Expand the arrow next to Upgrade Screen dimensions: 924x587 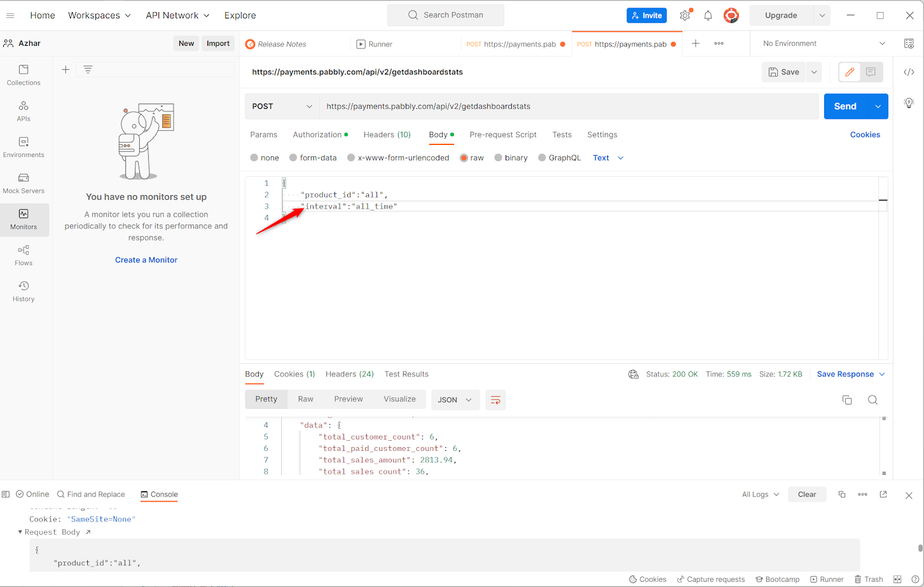click(822, 15)
